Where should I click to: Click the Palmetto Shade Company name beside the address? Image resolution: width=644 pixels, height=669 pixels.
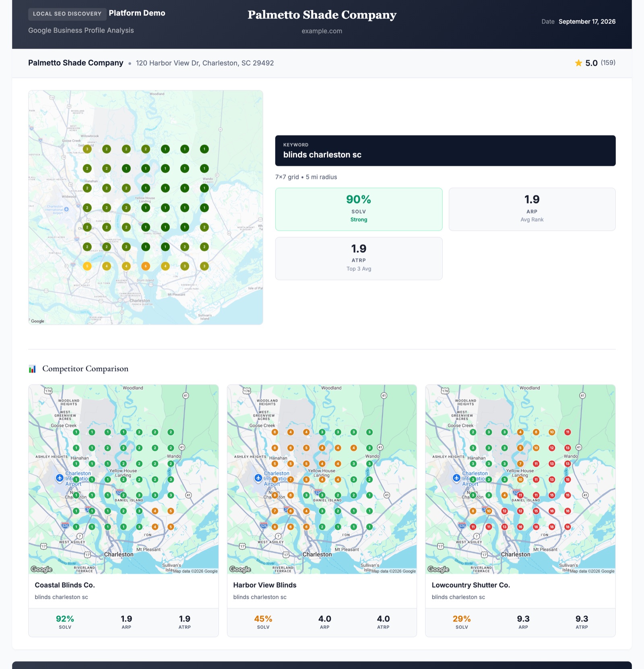pyautogui.click(x=76, y=63)
